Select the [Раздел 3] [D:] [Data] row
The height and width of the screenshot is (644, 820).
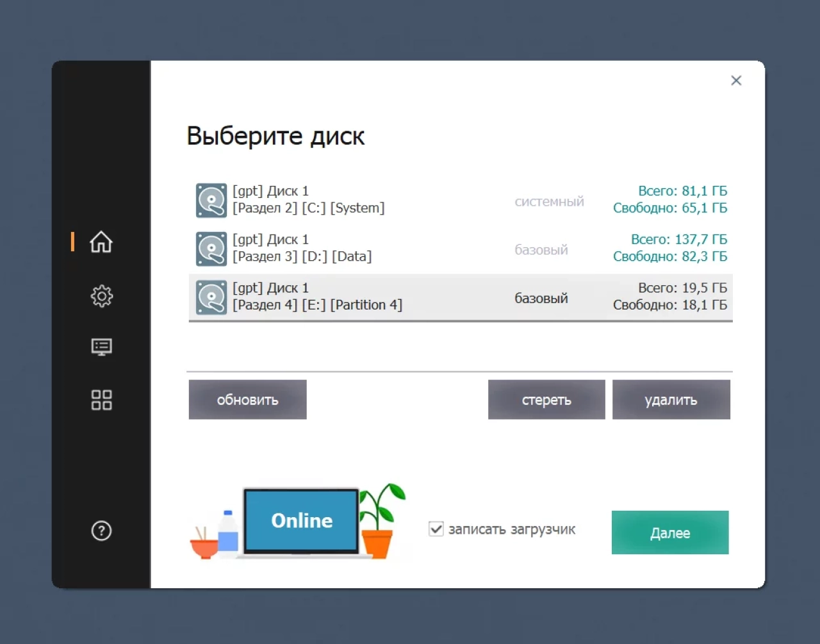[461, 249]
